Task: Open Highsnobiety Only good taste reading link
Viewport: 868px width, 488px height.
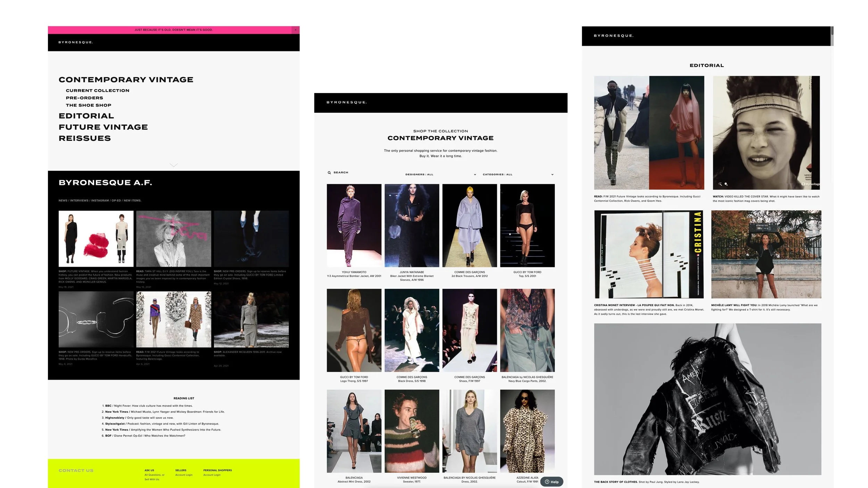Action: click(139, 418)
